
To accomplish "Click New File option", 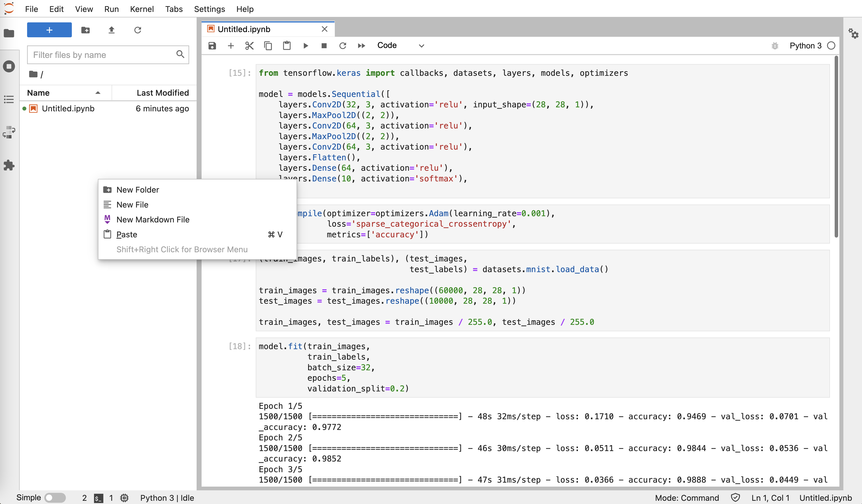I will point(132,205).
